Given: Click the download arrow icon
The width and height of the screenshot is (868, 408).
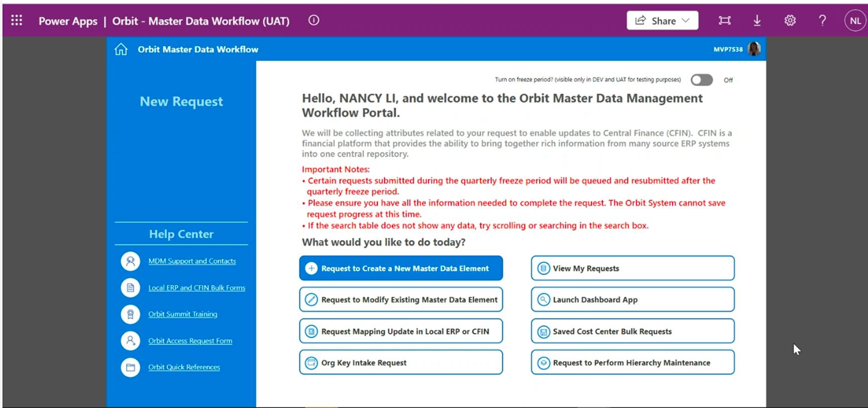Looking at the screenshot, I should (757, 20).
